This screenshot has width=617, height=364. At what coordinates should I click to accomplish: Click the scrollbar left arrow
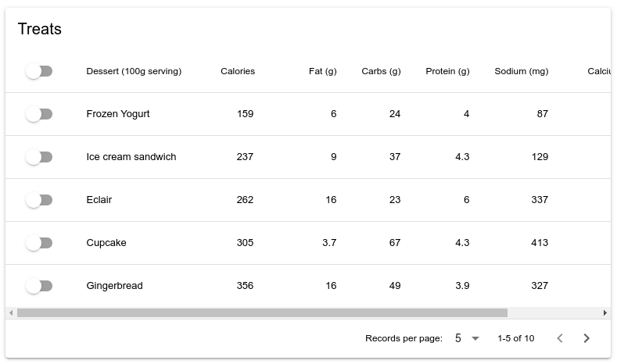[x=11, y=313]
